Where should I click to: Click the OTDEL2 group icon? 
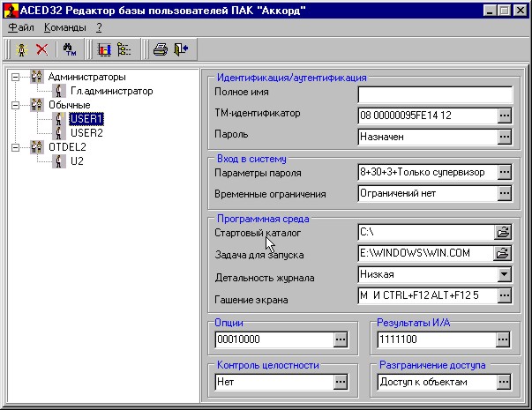click(37, 147)
